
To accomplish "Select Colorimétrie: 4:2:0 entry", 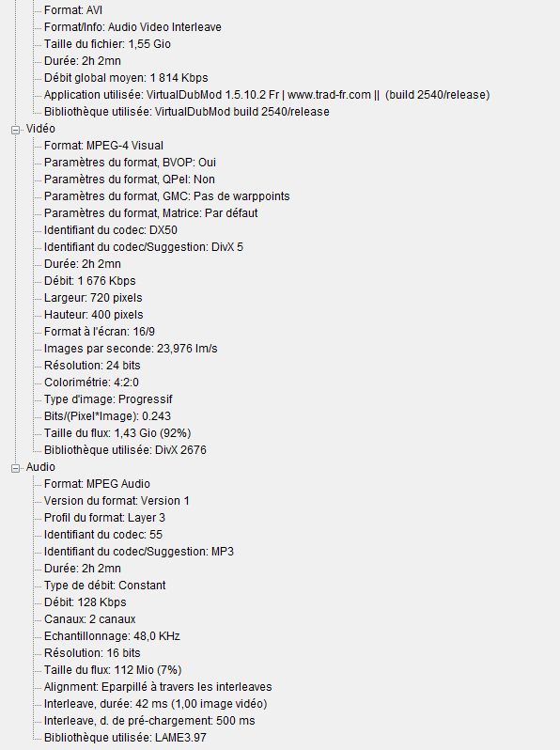I will (91, 383).
